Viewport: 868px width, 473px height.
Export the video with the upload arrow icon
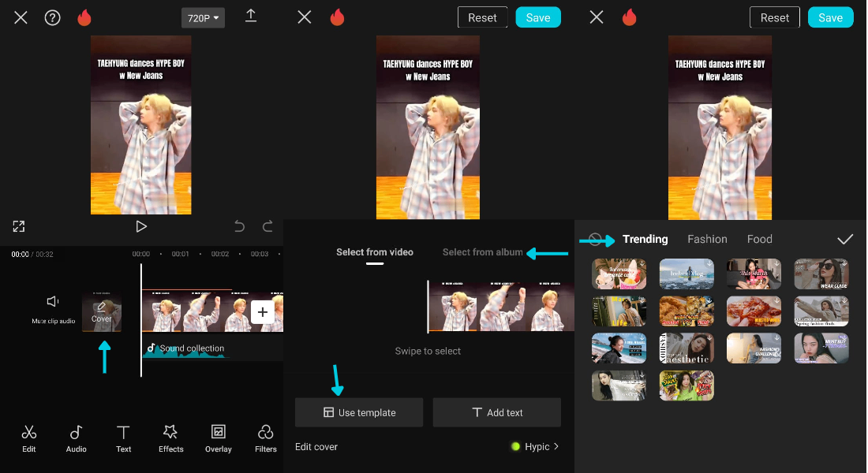point(251,16)
